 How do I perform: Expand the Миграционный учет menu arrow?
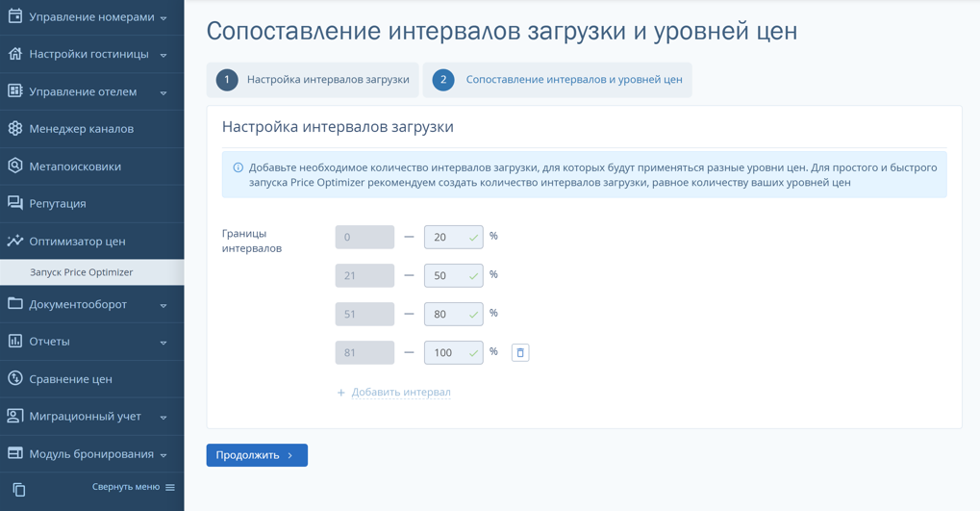click(163, 418)
